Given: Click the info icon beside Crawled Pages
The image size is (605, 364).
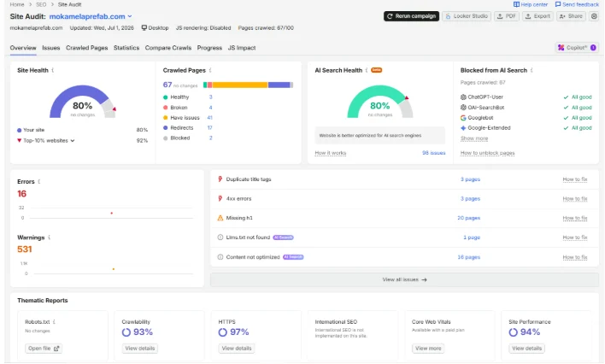Looking at the screenshot, I should [210, 70].
